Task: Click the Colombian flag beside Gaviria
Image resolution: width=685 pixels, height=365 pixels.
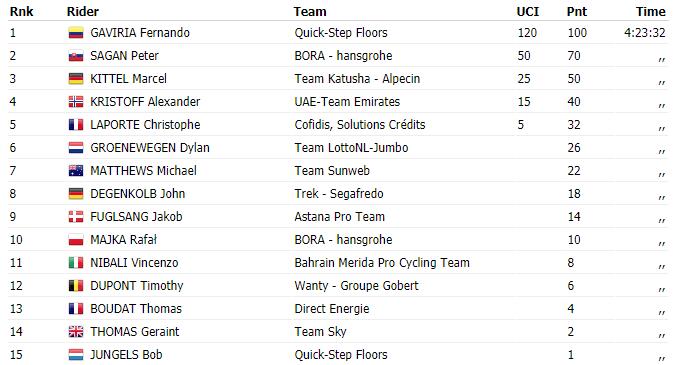Action: 76,33
